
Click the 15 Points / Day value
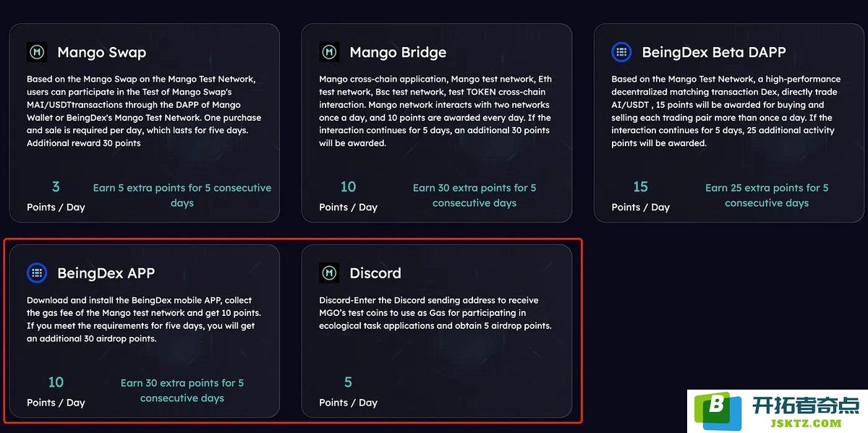[x=640, y=195]
